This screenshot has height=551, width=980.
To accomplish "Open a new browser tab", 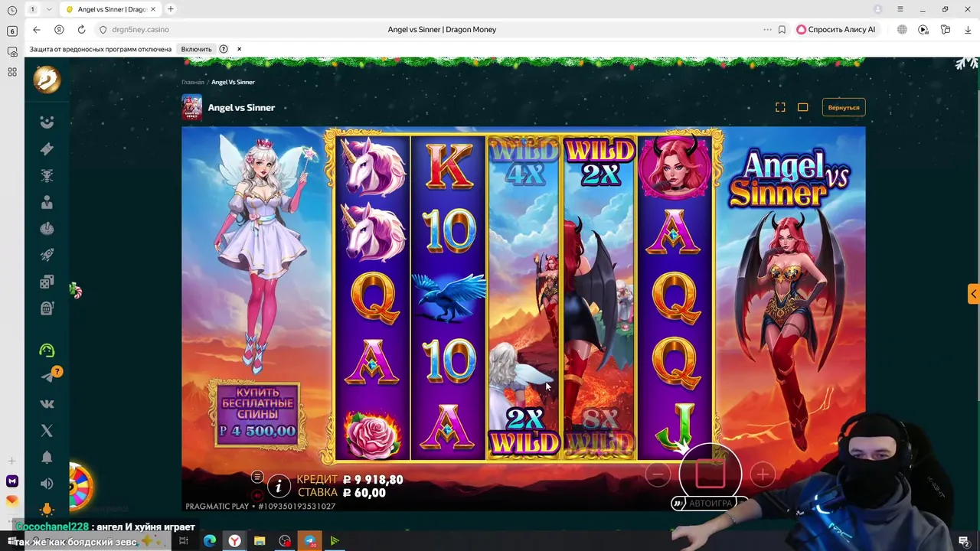I will point(170,9).
